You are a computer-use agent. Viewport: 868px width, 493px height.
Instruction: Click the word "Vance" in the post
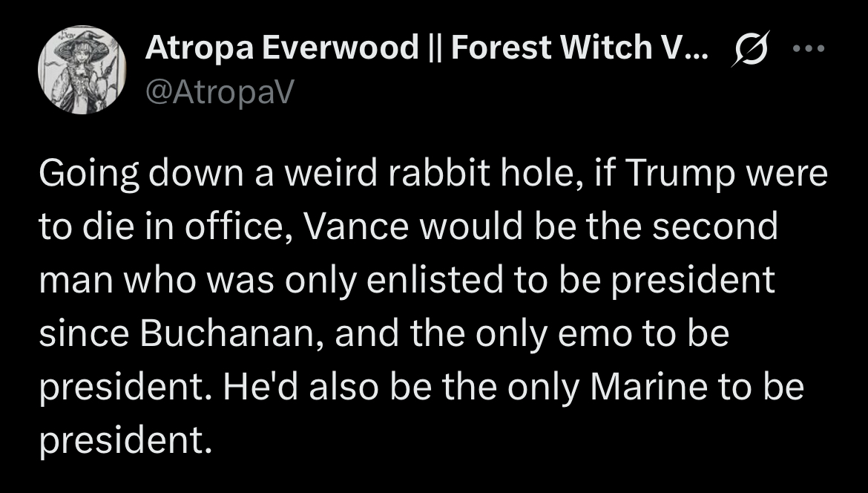click(355, 226)
